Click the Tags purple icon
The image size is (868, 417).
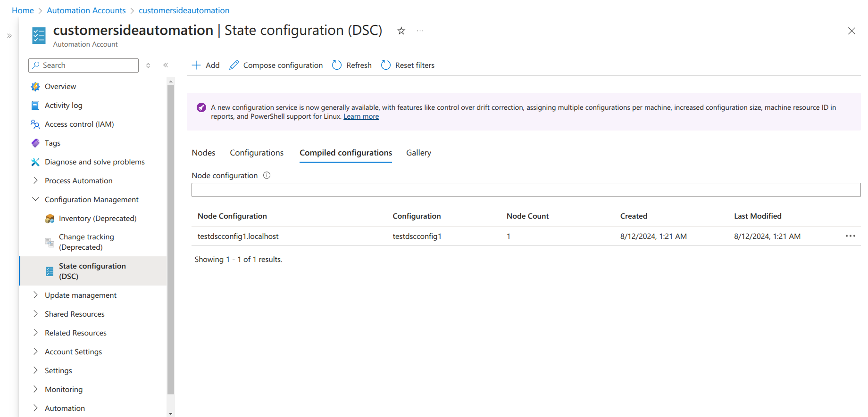35,143
